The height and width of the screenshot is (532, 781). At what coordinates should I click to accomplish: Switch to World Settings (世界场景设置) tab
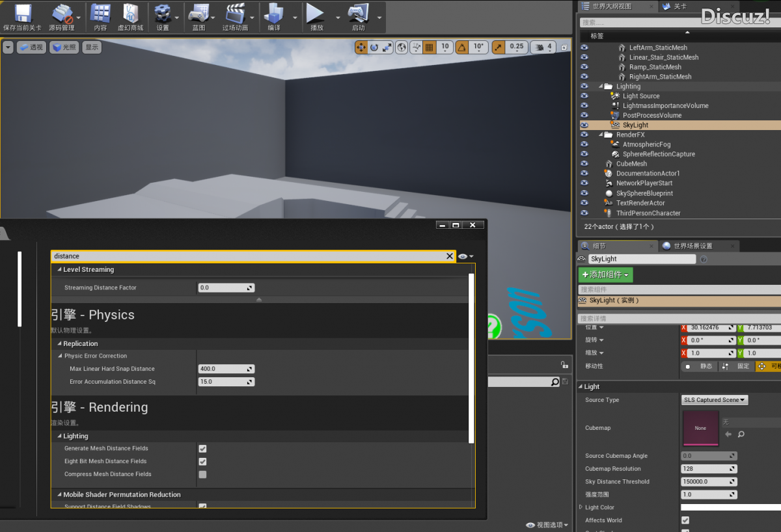(x=699, y=246)
